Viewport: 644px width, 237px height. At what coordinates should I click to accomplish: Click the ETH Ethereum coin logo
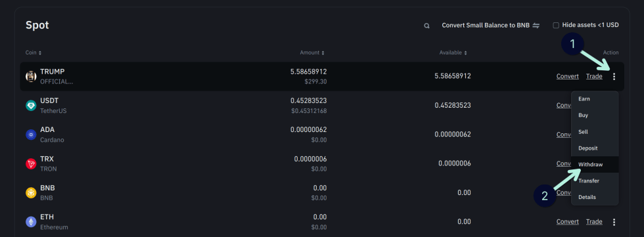coord(31,222)
